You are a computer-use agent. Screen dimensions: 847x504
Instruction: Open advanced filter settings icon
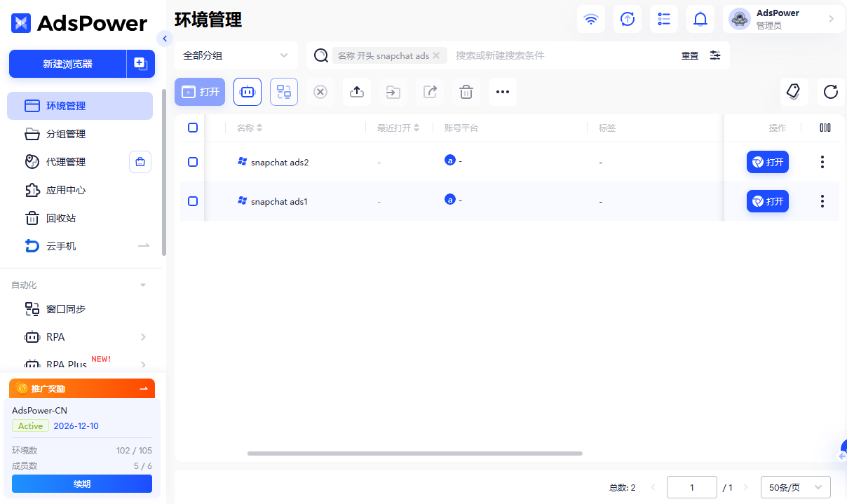(x=715, y=55)
